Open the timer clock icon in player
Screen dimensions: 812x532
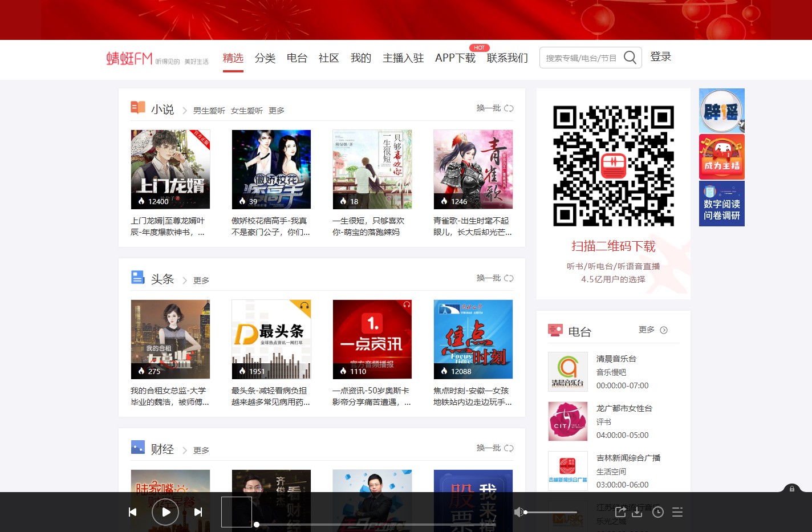tap(658, 512)
